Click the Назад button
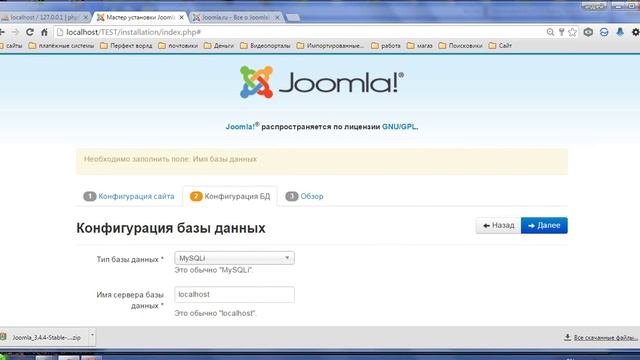 click(x=498, y=225)
